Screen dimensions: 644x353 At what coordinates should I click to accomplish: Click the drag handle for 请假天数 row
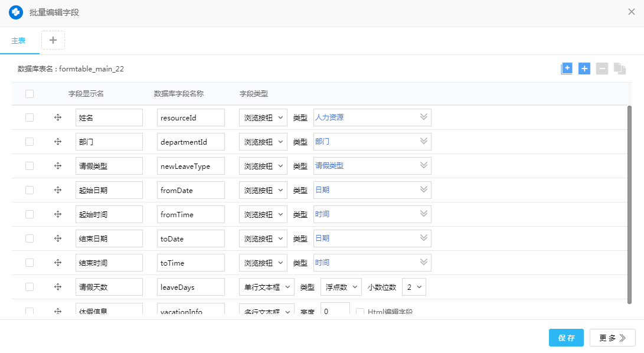coord(58,287)
